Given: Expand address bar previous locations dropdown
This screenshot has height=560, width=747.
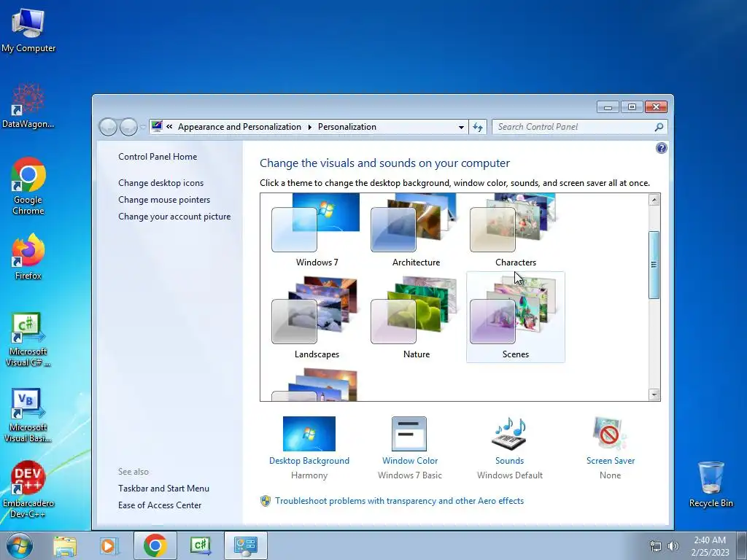Looking at the screenshot, I should 461,127.
